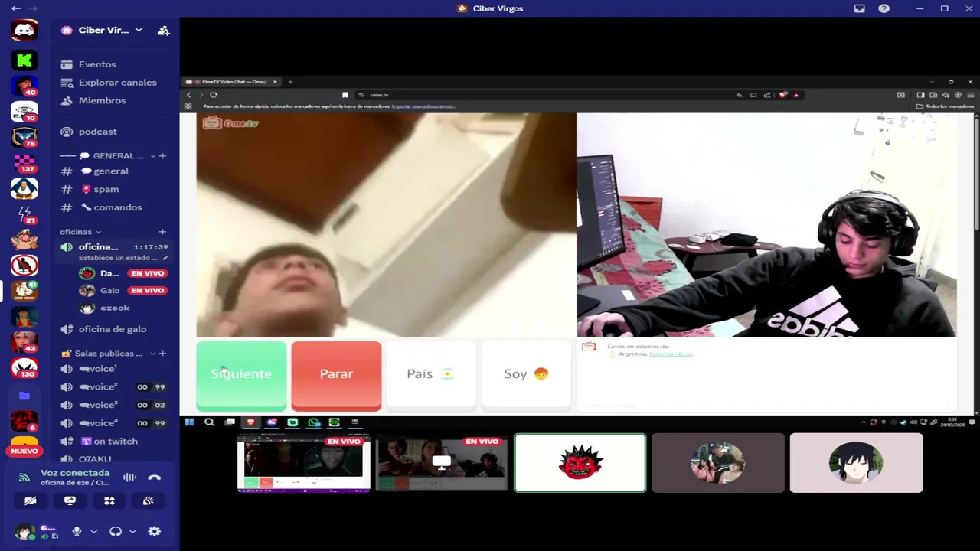Open the #spam text channel
This screenshot has height=551, width=980.
click(106, 189)
